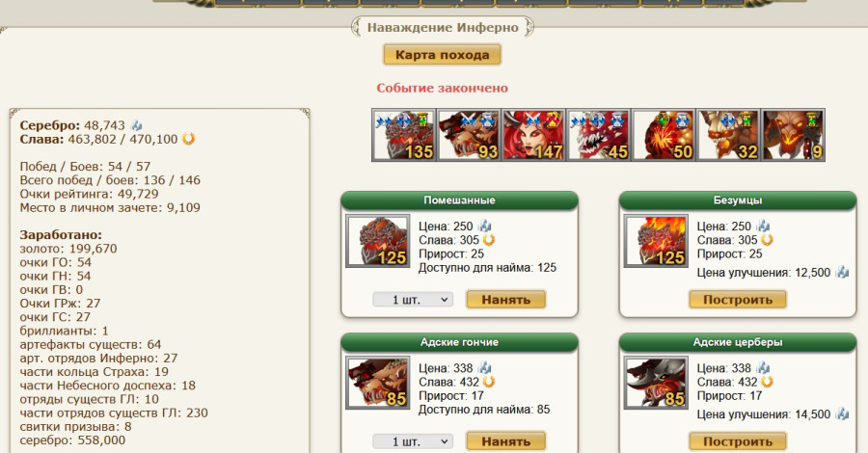Screen dimensions: 868x453
Task: Hire Помешанные with the Нанять button
Action: coord(506,299)
